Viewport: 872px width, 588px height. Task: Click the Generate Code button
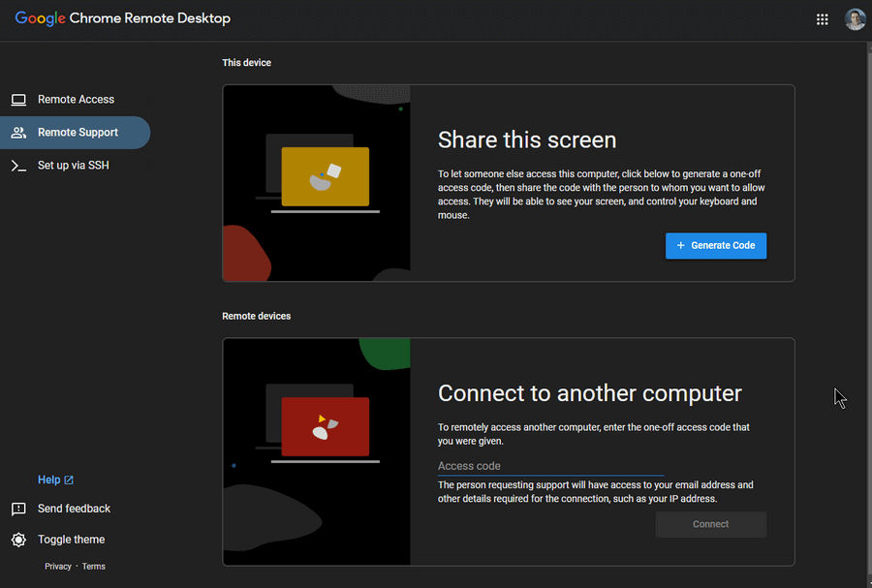(716, 246)
